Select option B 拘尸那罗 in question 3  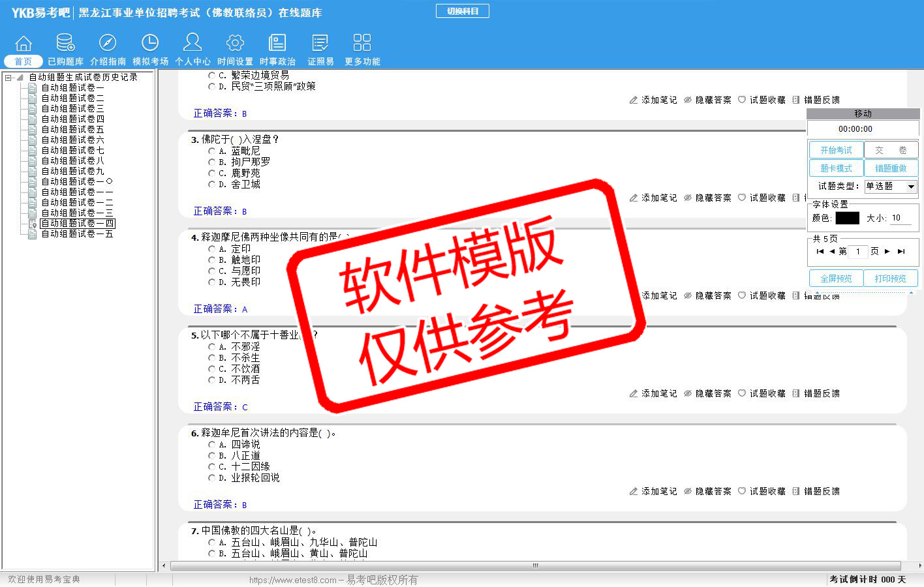pyautogui.click(x=212, y=162)
